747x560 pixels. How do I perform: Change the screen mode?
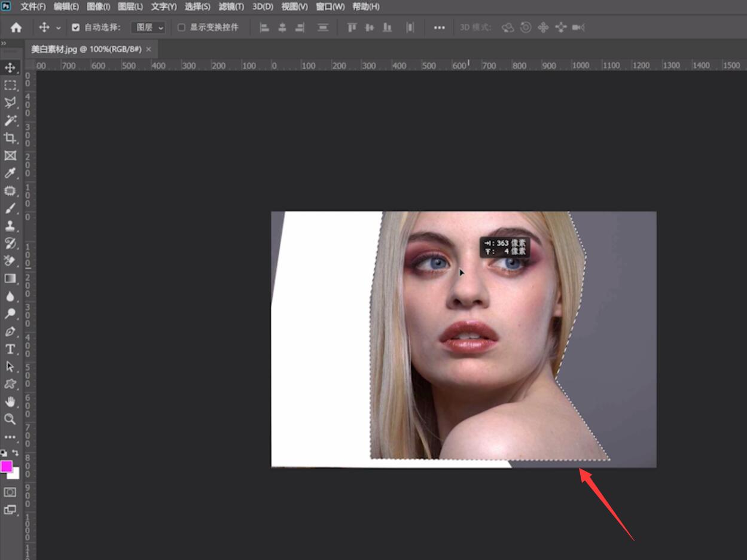10,510
